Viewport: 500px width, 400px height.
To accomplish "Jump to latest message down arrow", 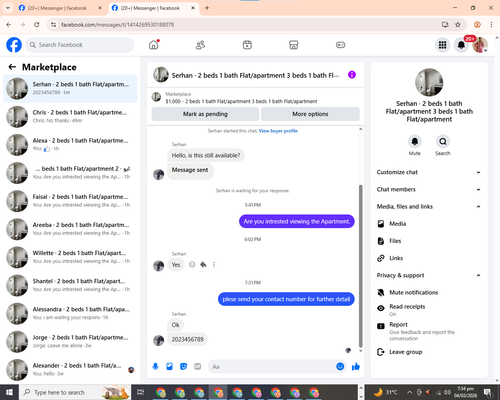I will (x=360, y=350).
